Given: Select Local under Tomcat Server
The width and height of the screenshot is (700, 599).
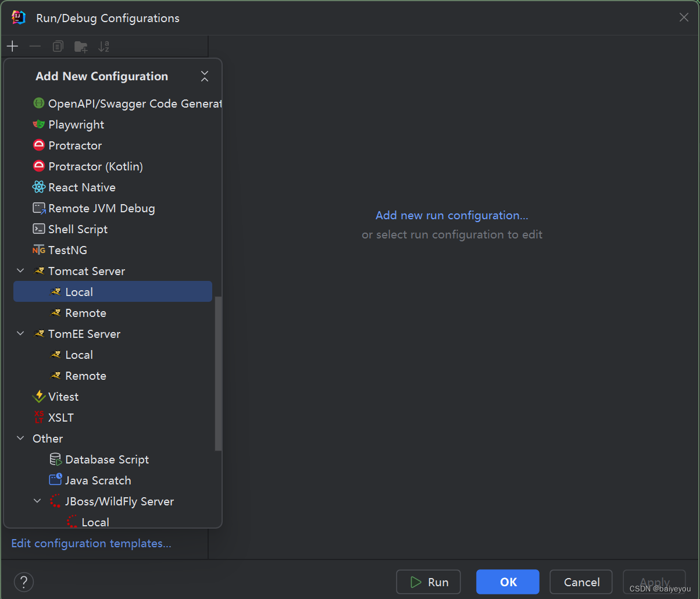Looking at the screenshot, I should [x=113, y=292].
